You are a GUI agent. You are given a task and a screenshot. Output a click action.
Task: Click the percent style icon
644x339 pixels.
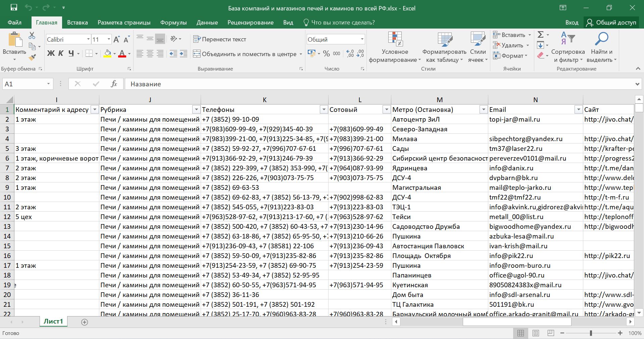326,54
